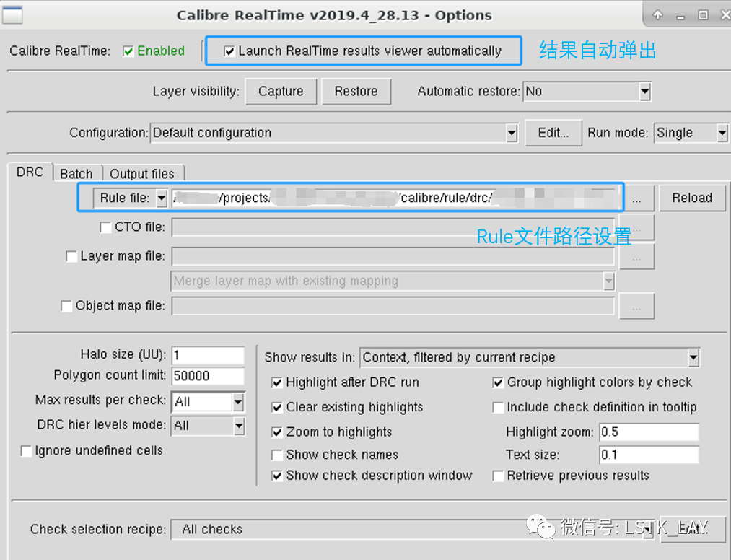Toggle Clear existing highlights

pyautogui.click(x=277, y=408)
